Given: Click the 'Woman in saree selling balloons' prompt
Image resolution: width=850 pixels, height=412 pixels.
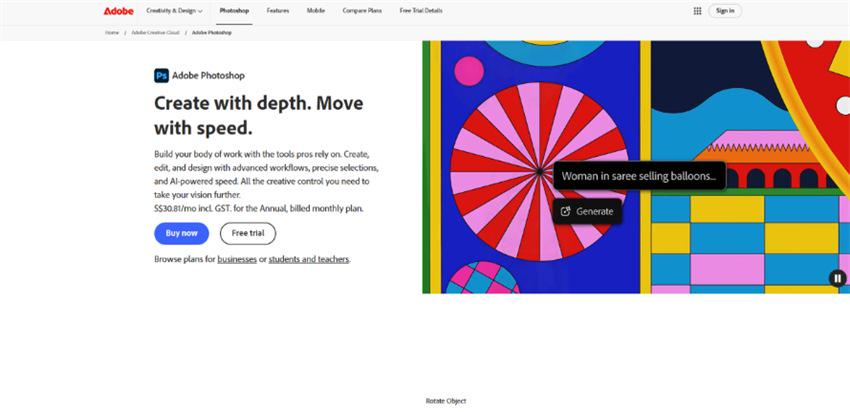Looking at the screenshot, I should [639, 176].
